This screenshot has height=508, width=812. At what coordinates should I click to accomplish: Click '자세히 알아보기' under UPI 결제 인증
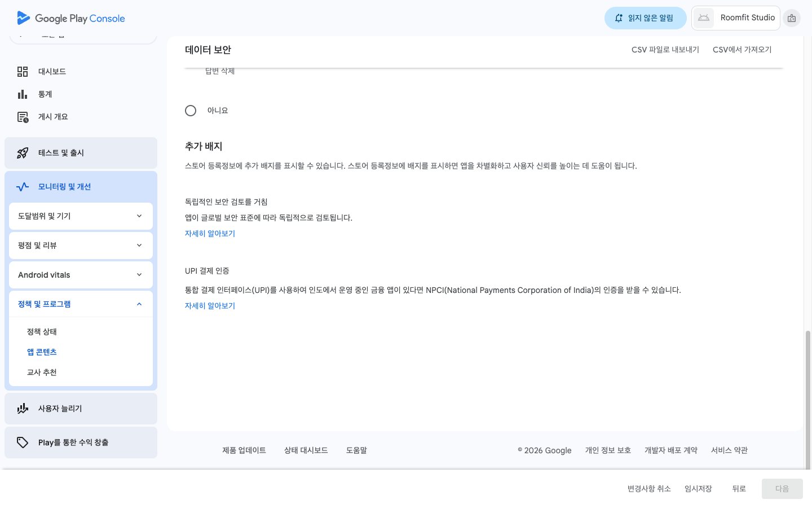pos(210,306)
